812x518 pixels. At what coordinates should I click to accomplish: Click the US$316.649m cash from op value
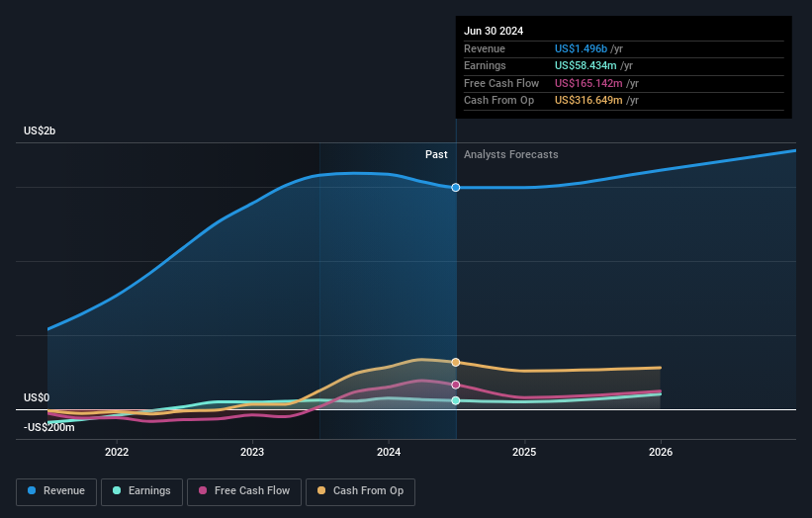pos(588,101)
